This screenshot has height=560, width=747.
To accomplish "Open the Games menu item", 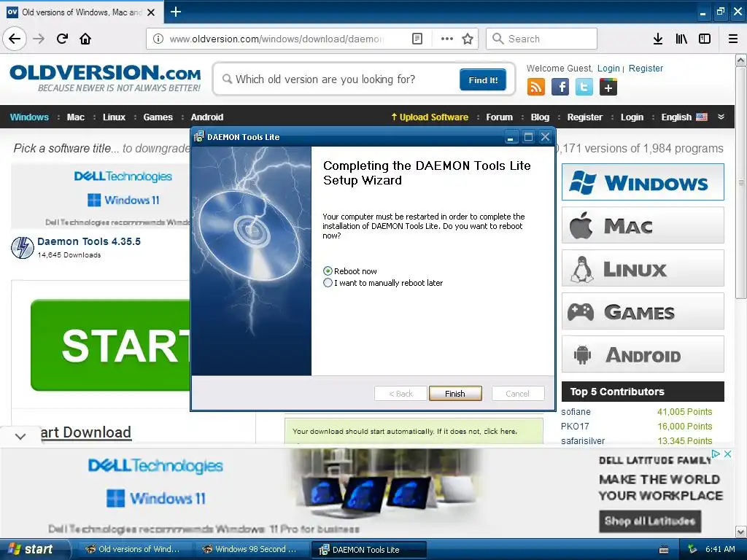I will coord(158,117).
